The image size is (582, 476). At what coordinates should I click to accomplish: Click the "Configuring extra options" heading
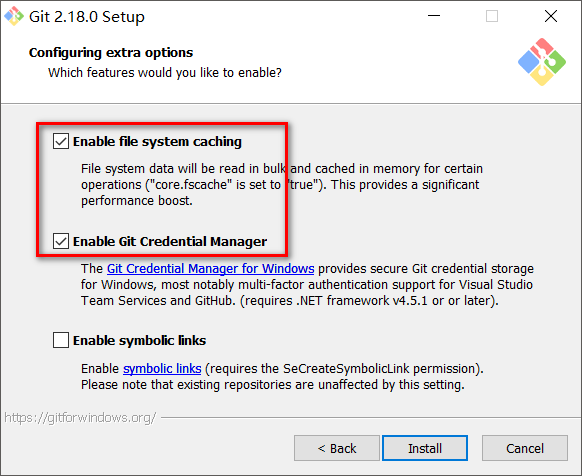[111, 53]
